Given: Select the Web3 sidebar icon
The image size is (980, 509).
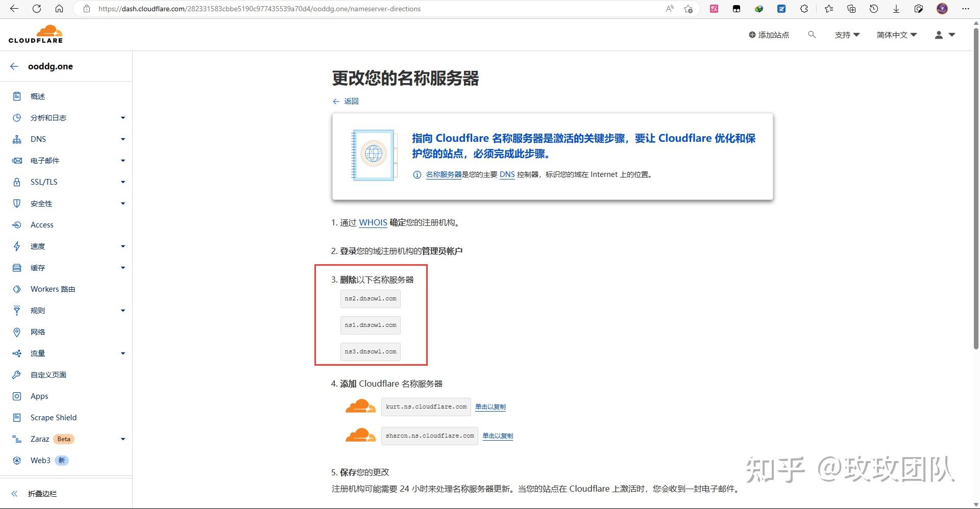Looking at the screenshot, I should point(17,460).
